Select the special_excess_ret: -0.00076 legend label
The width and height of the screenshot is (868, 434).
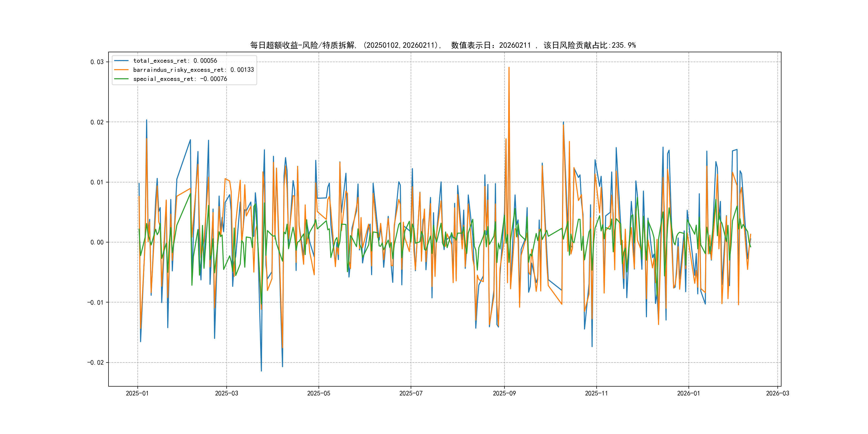pos(180,79)
